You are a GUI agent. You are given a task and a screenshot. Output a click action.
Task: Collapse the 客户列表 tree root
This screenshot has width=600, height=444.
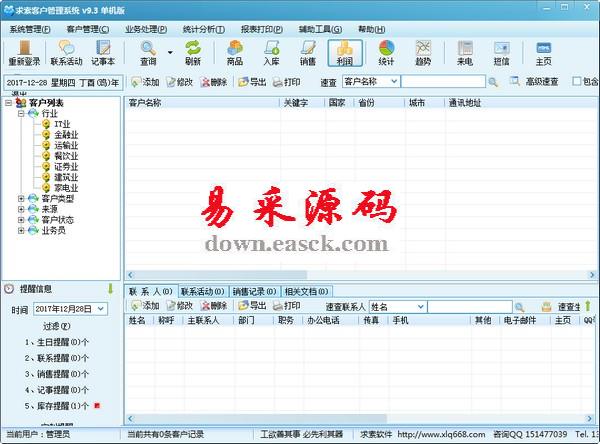point(8,103)
